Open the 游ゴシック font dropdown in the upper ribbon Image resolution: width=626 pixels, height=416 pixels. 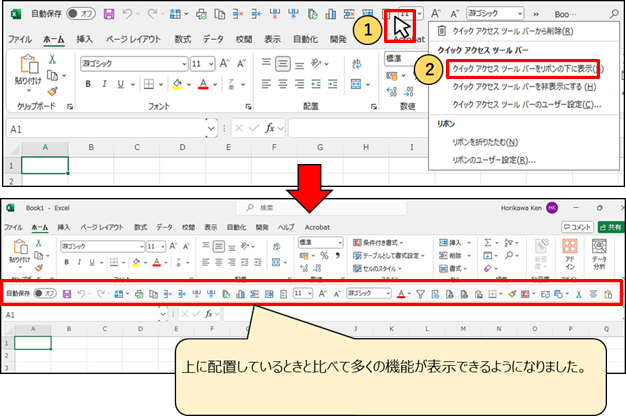[x=134, y=64]
